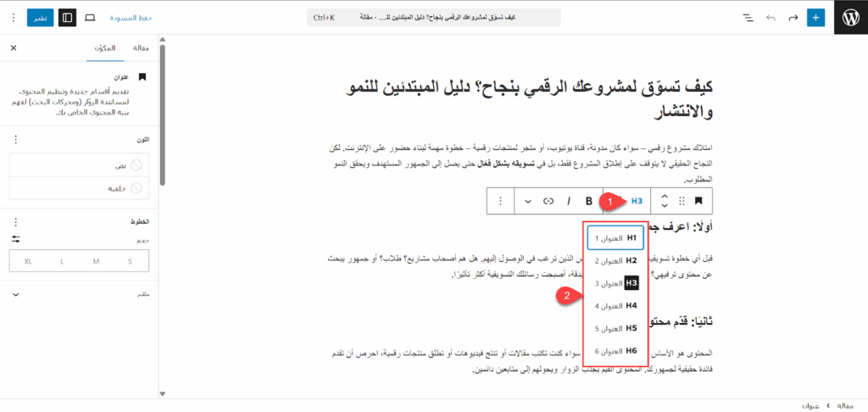Image resolution: width=868 pixels, height=412 pixels.
Task: Pick the نص text color
Action: pos(79,165)
